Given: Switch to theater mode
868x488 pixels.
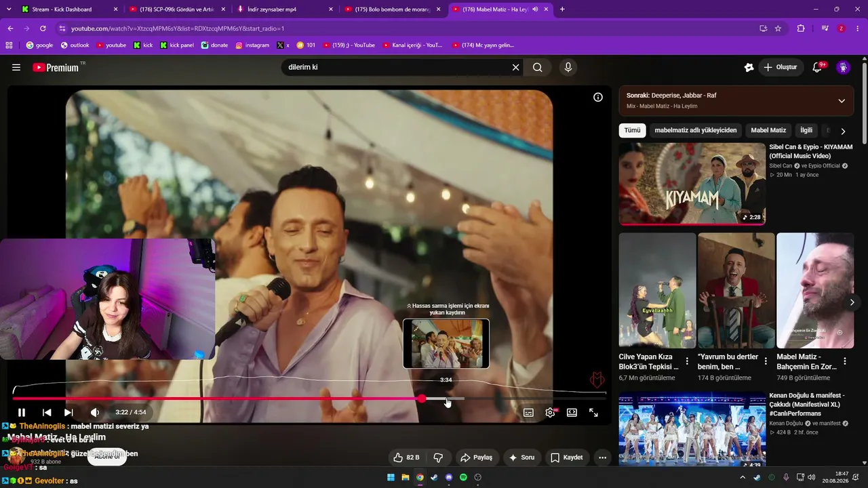Looking at the screenshot, I should tap(572, 412).
